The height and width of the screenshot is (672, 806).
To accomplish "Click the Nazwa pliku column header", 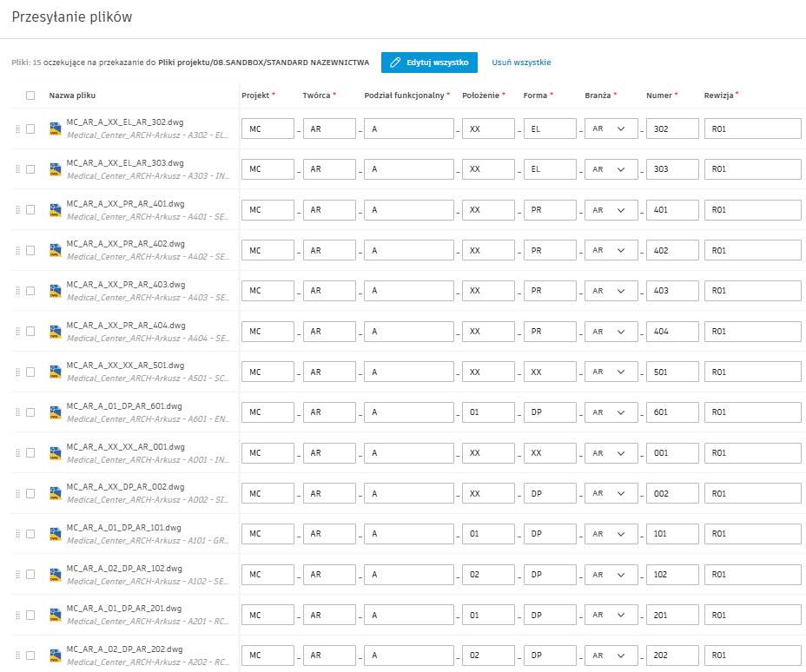I will [72, 96].
